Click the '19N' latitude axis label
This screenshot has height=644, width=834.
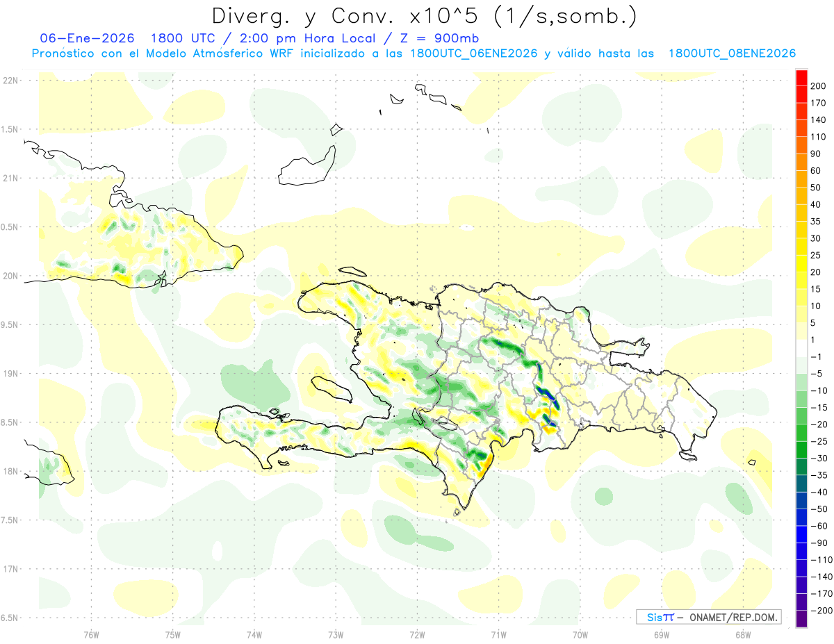(x=10, y=374)
